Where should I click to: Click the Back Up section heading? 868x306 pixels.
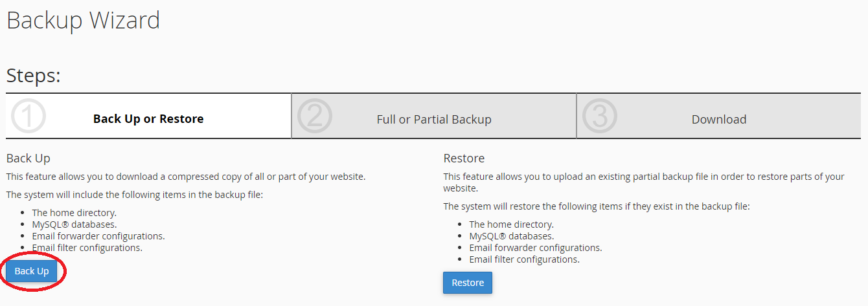(28, 158)
